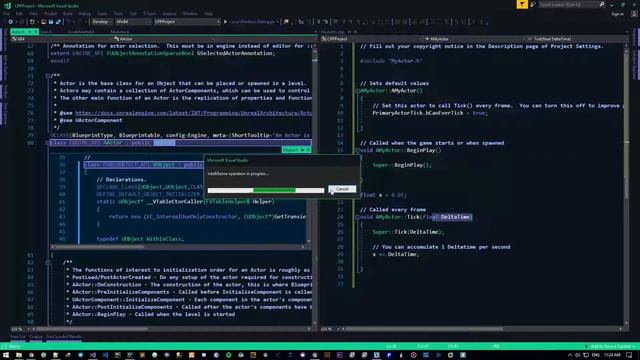640x360 pixels.
Task: Open the Build menu
Action: [x=68, y=13]
